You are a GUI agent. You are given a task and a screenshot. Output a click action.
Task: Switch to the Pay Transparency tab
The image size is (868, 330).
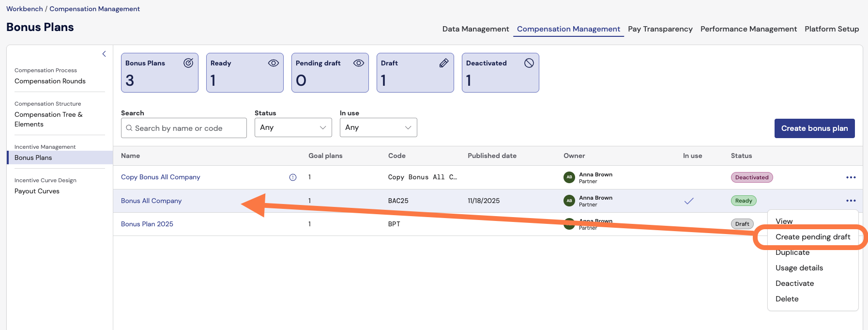coord(660,29)
